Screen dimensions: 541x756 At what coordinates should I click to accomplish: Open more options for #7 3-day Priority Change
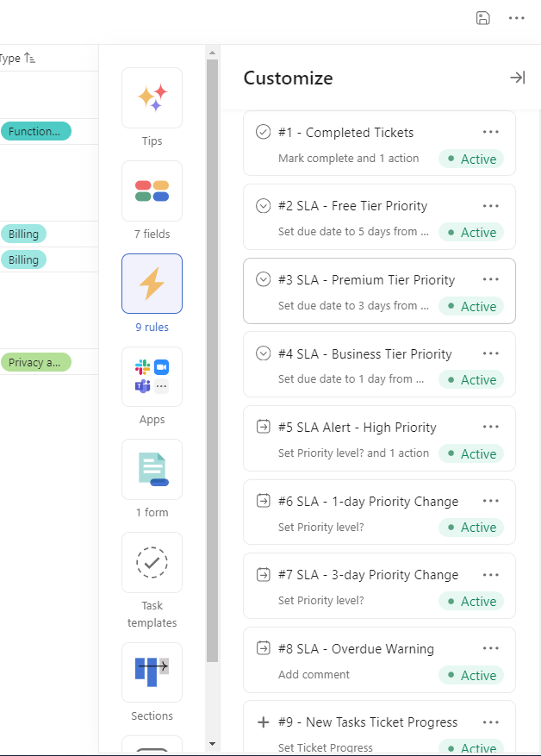[x=491, y=575]
